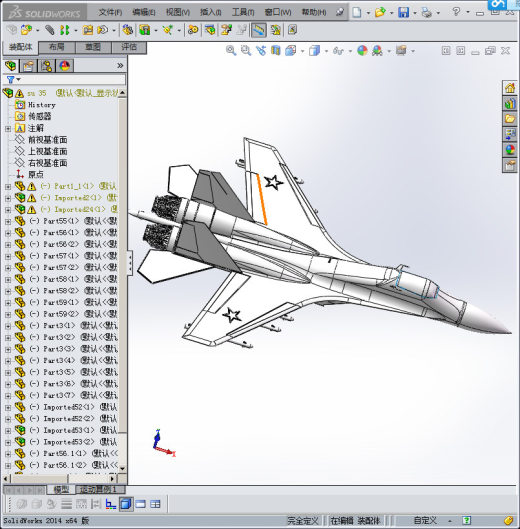520x529 pixels.
Task: Click the Appearances color ball in task pane
Action: tap(510, 150)
